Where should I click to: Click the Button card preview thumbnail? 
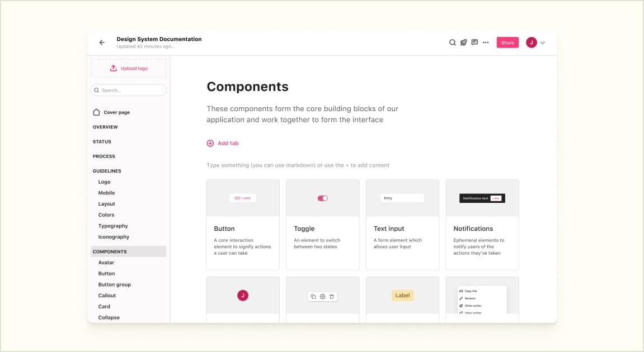243,198
